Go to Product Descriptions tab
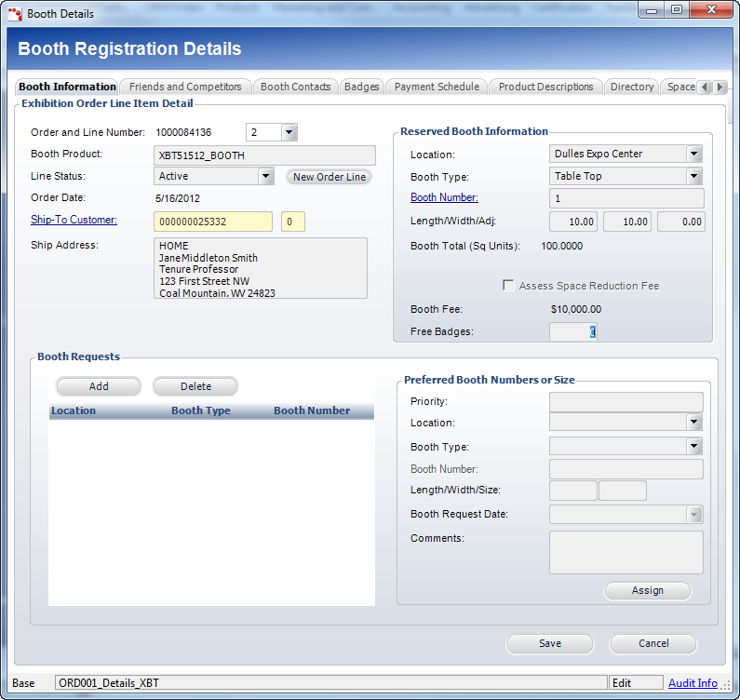This screenshot has width=740, height=700. point(545,87)
